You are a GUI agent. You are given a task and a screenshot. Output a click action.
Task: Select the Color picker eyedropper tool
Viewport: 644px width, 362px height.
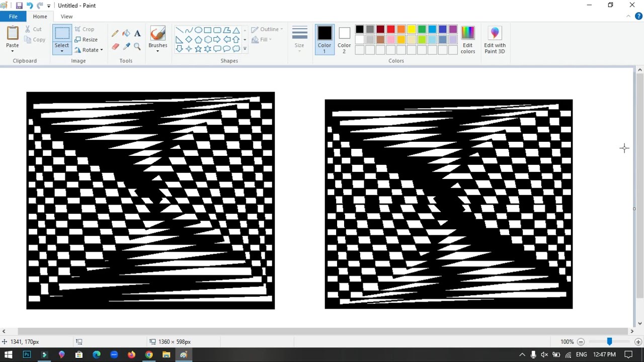pyautogui.click(x=126, y=46)
